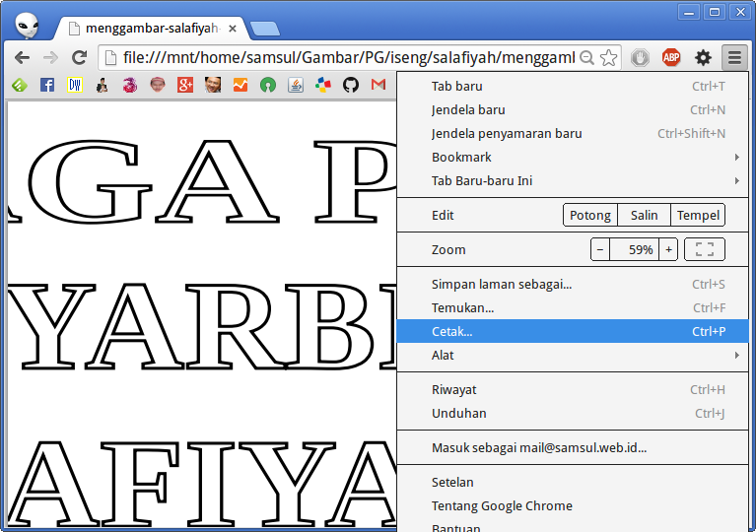Select Tentang Google Chrome
This screenshot has width=756, height=532.
[573, 506]
